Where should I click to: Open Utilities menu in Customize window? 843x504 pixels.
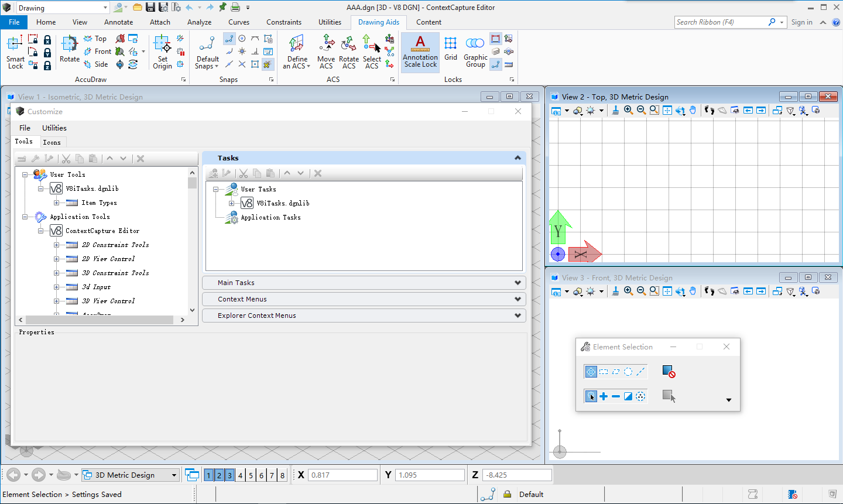point(54,128)
